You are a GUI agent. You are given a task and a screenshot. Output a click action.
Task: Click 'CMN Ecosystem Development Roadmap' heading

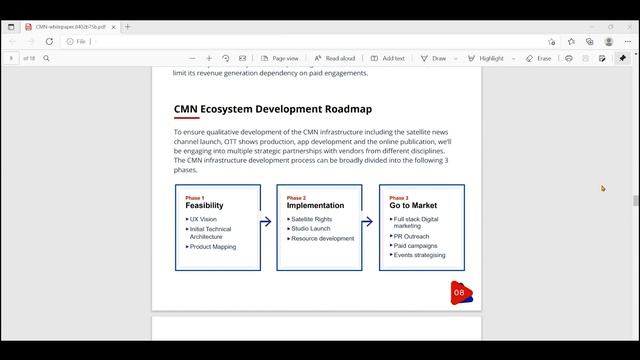273,109
